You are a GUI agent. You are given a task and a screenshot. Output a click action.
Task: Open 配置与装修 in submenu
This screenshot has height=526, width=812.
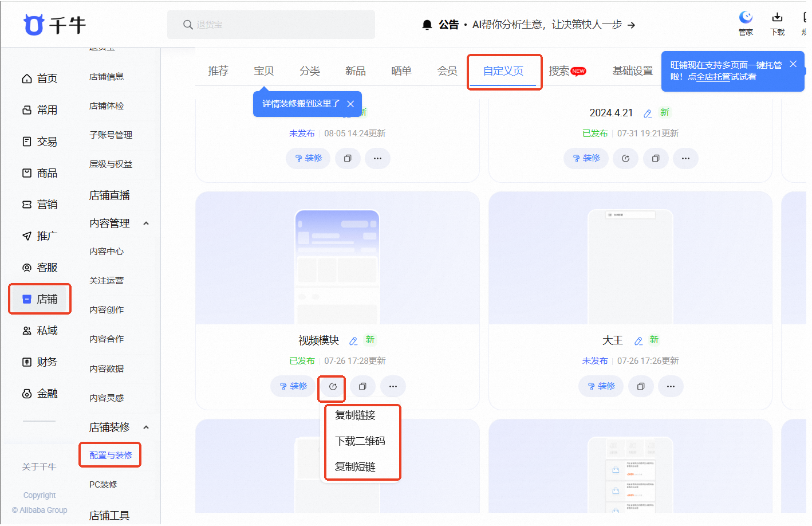(111, 456)
